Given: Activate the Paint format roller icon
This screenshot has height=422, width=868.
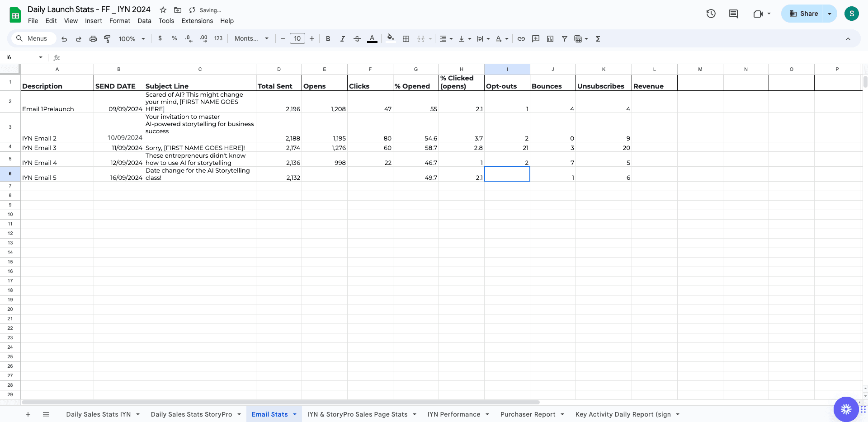Looking at the screenshot, I should click(x=107, y=39).
